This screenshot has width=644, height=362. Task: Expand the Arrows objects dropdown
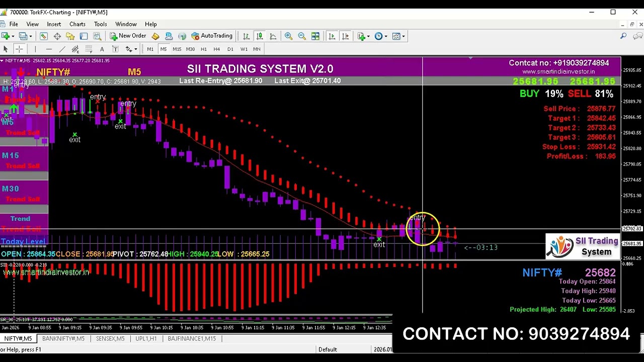135,49
